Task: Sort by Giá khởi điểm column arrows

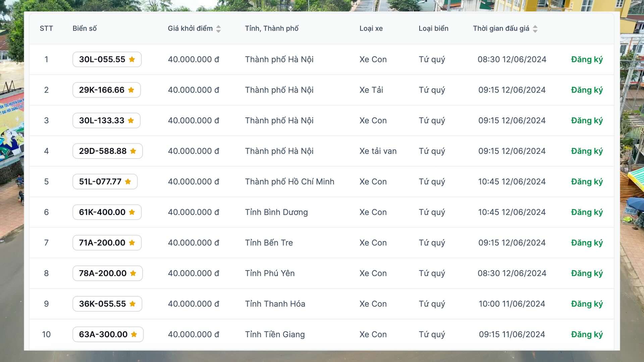Action: (x=218, y=29)
